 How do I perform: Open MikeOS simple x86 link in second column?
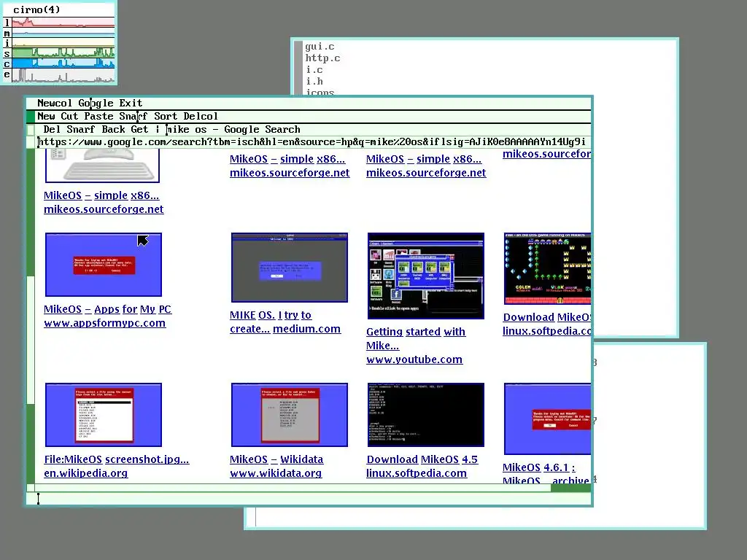[287, 159]
